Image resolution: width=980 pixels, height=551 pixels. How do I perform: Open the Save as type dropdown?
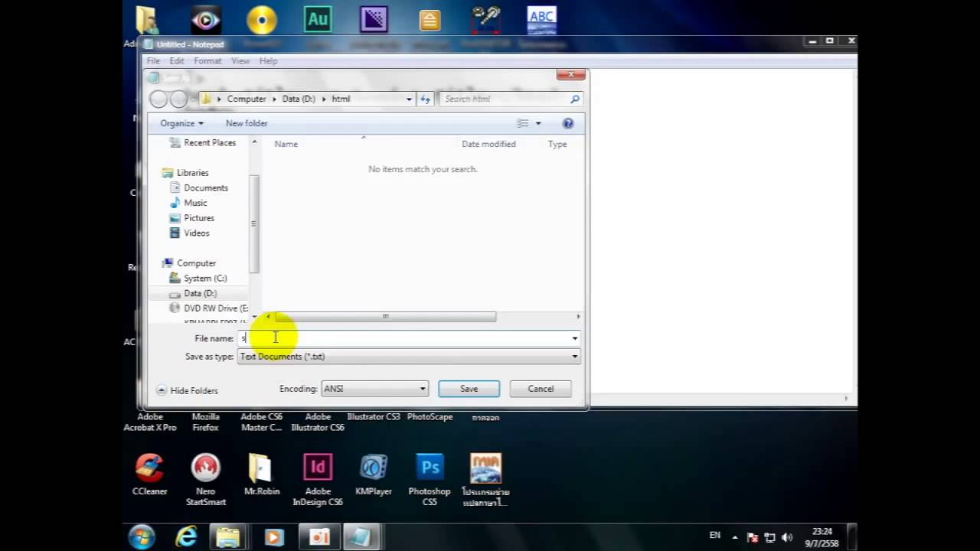pos(409,357)
